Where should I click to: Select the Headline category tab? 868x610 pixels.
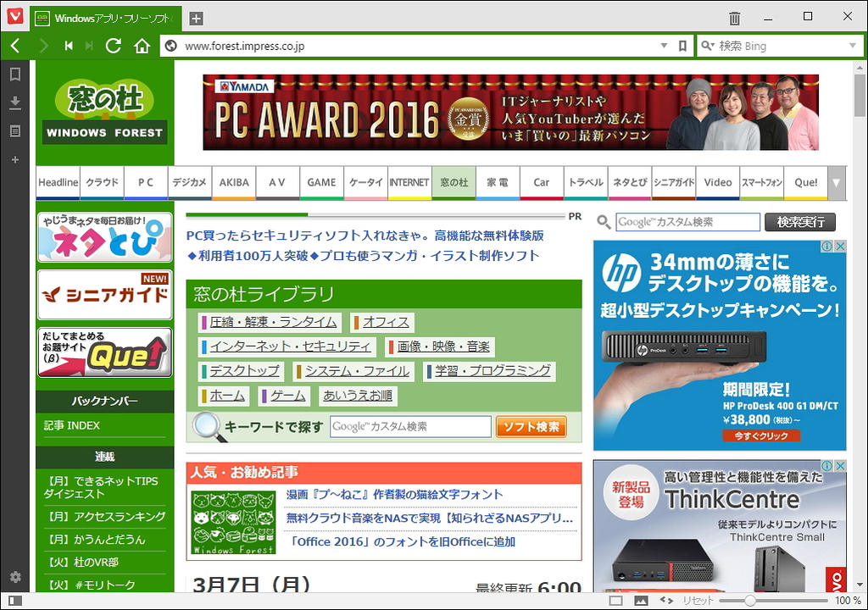pos(58,183)
